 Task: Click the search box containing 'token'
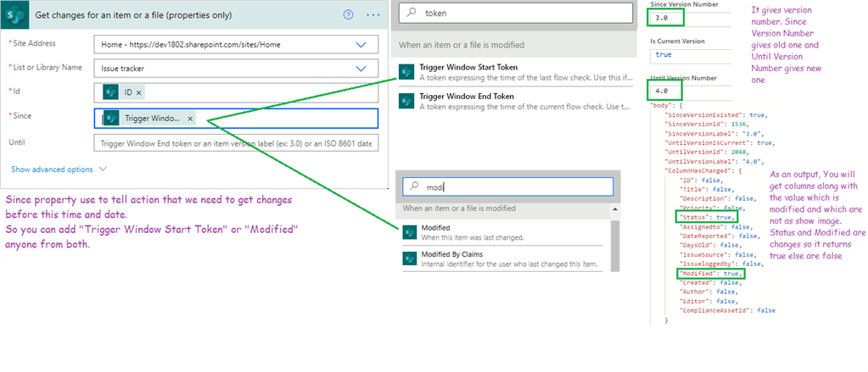click(x=515, y=14)
